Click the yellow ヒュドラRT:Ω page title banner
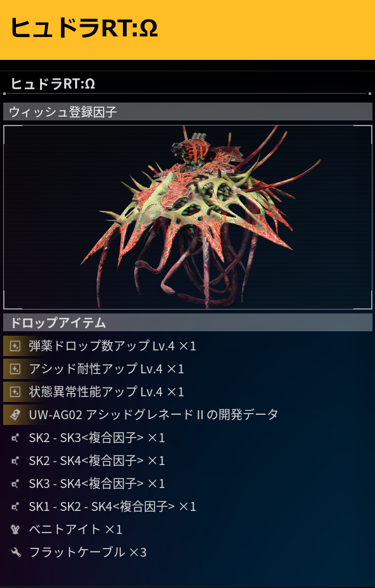The image size is (375, 588). pyautogui.click(x=187, y=30)
